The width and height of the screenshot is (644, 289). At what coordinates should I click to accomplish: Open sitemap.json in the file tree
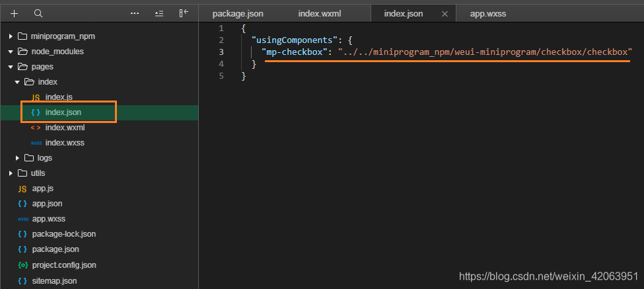click(x=54, y=281)
